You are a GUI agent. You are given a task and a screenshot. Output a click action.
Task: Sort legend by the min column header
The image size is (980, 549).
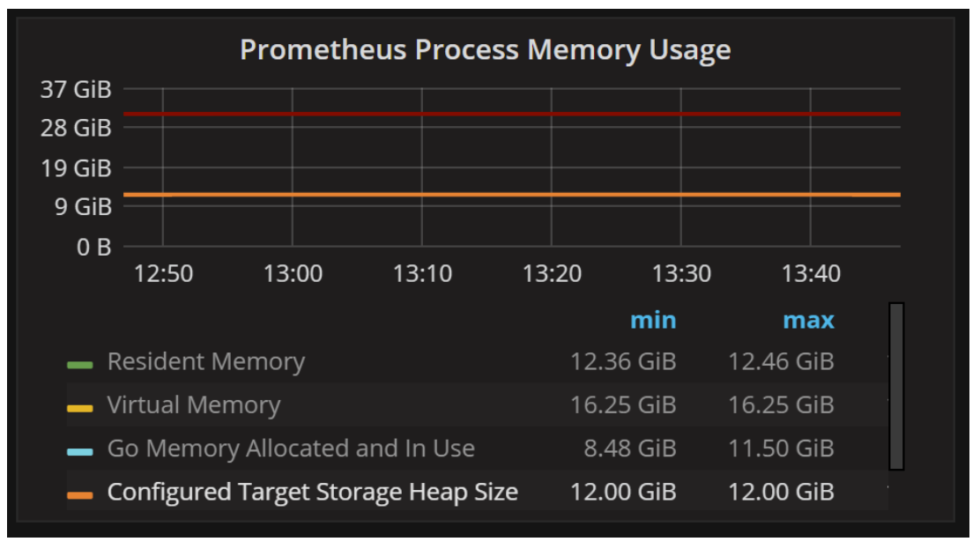point(652,320)
